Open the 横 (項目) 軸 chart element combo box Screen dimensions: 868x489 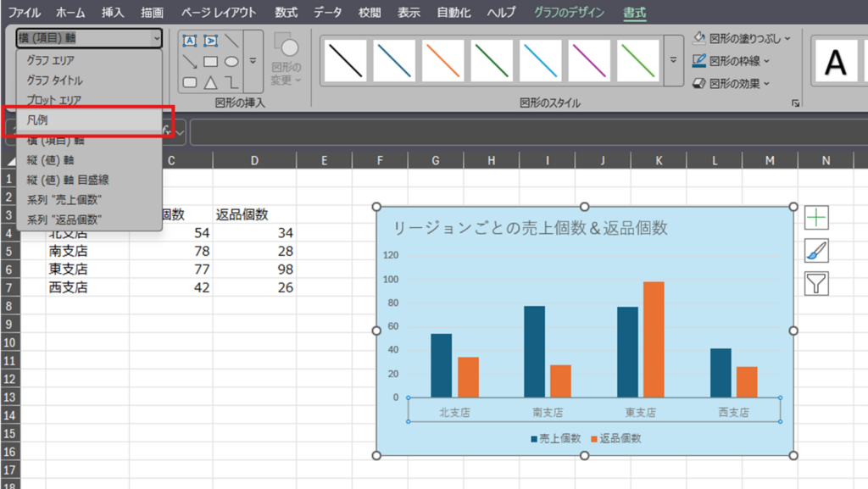(x=89, y=38)
